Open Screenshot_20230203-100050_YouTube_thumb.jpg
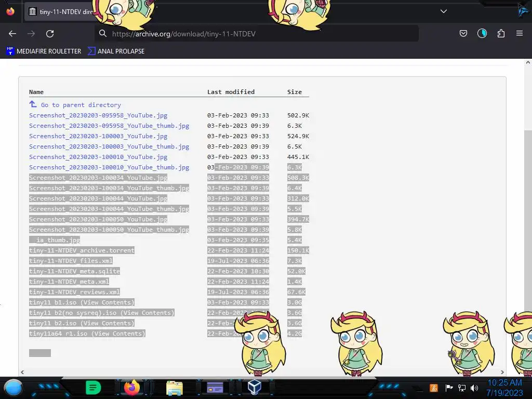Viewport: 532px width, 399px height. pos(109,230)
